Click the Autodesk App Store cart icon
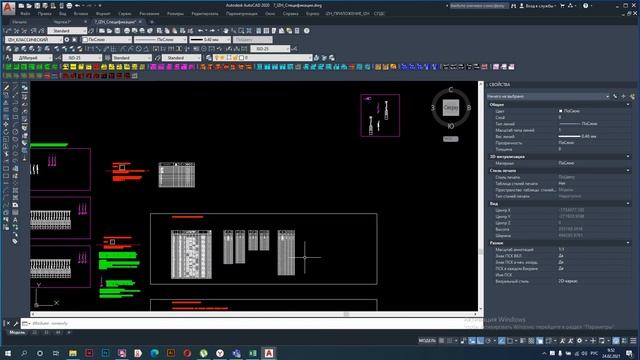This screenshot has height=360, width=640. pyautogui.click(x=562, y=6)
